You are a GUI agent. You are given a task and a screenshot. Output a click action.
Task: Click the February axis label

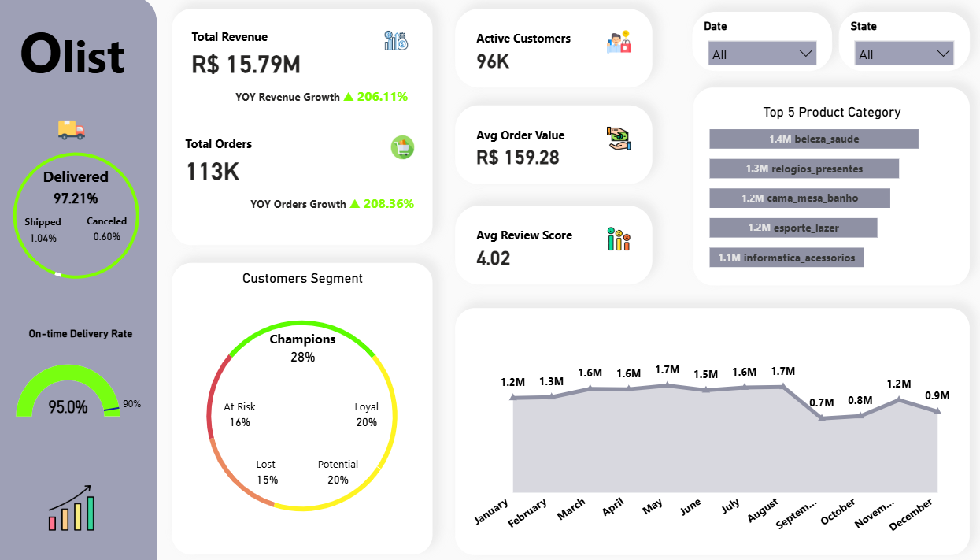[529, 513]
